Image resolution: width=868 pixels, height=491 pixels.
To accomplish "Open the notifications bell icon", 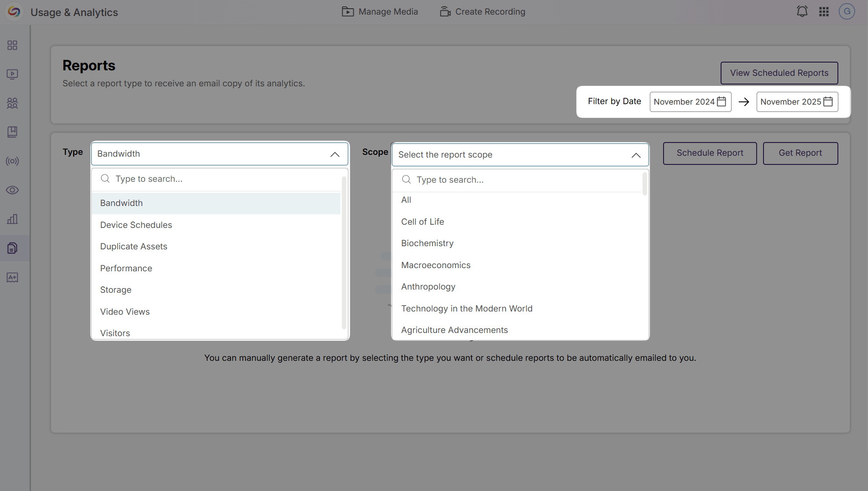I will (802, 11).
